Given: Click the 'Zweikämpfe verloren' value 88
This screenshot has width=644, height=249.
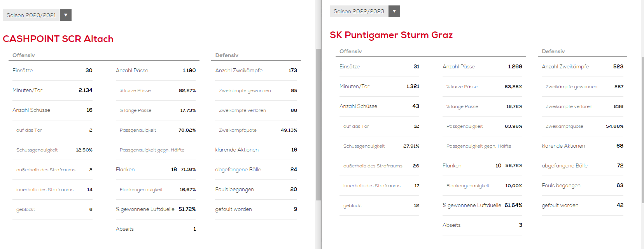Looking at the screenshot, I should click(294, 110).
